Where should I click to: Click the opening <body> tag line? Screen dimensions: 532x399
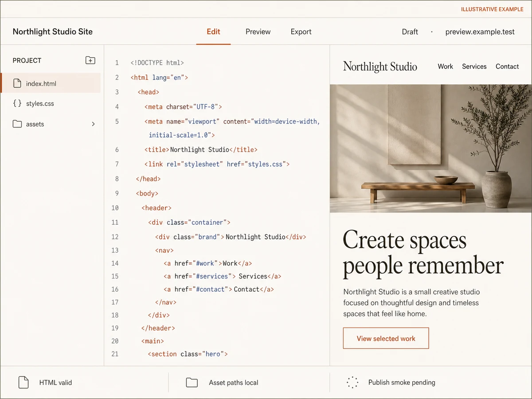click(147, 193)
